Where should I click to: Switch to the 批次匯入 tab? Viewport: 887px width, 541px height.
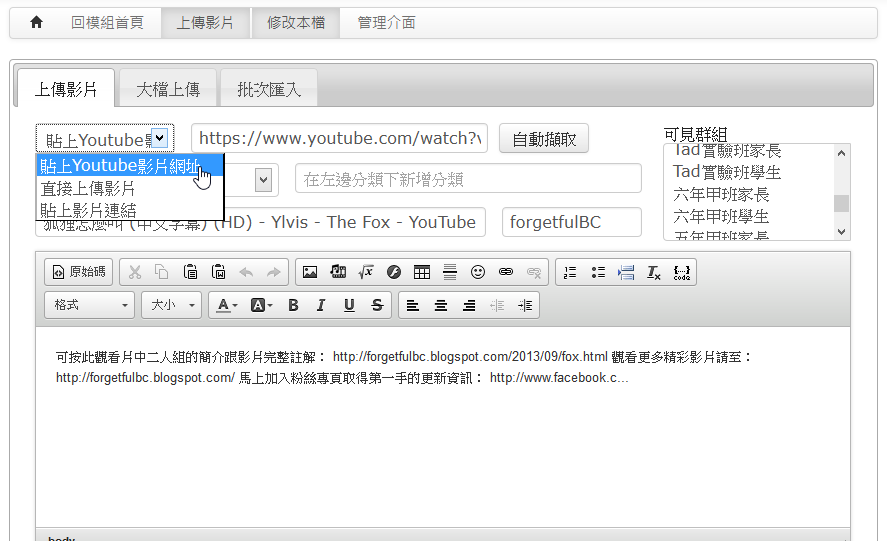tap(269, 89)
